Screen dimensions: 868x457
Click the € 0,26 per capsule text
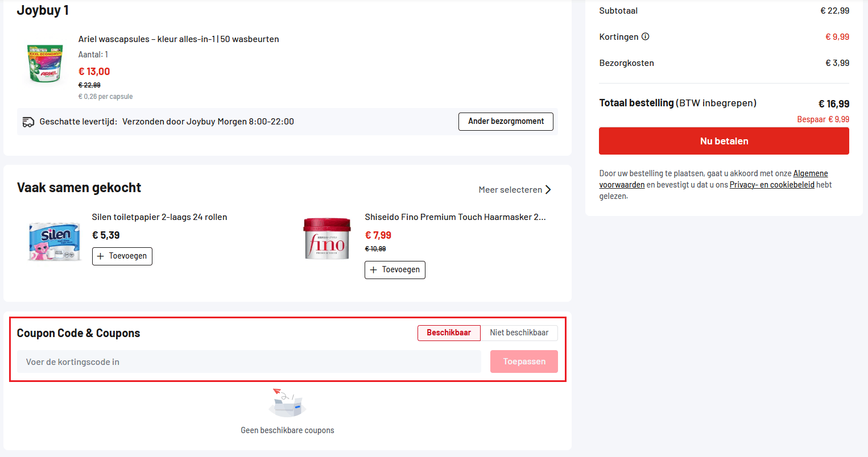105,97
